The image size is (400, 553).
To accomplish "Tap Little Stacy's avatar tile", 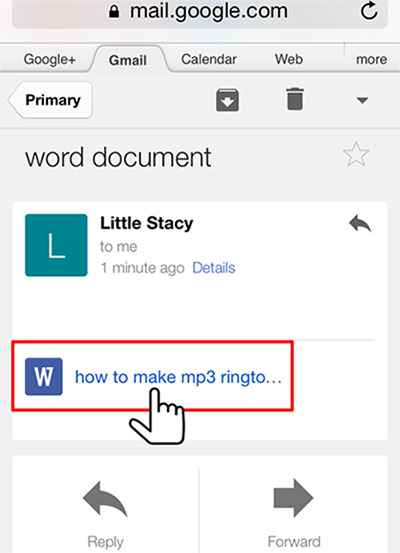I will click(x=56, y=245).
